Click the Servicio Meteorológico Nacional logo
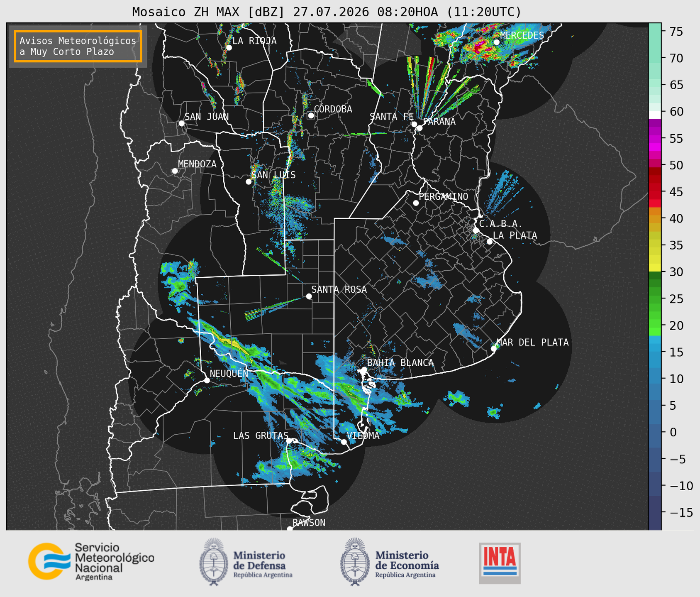 91,562
